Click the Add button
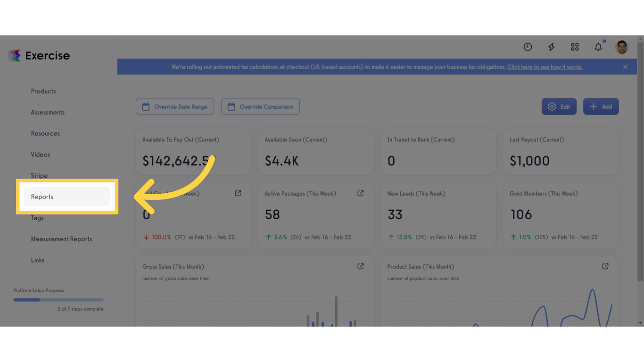The image size is (644, 362). [601, 107]
